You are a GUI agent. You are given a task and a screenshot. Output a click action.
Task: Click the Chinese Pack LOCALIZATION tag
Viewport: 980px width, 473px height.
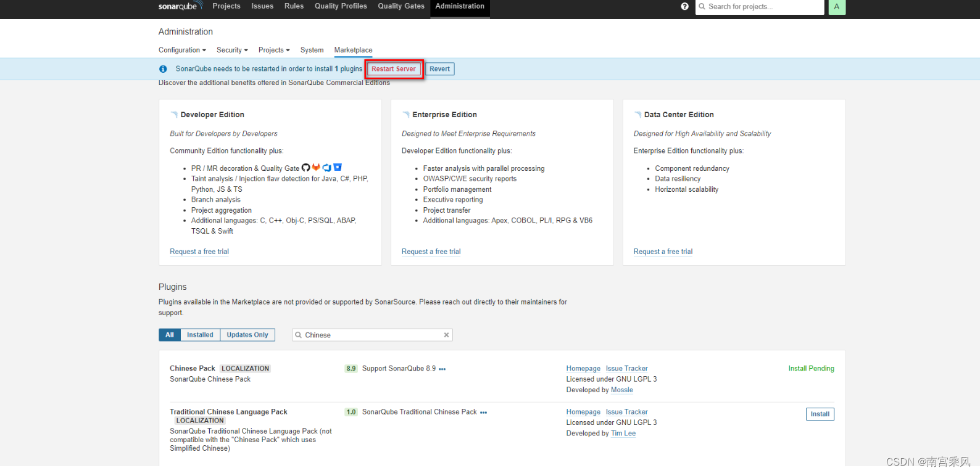click(245, 369)
